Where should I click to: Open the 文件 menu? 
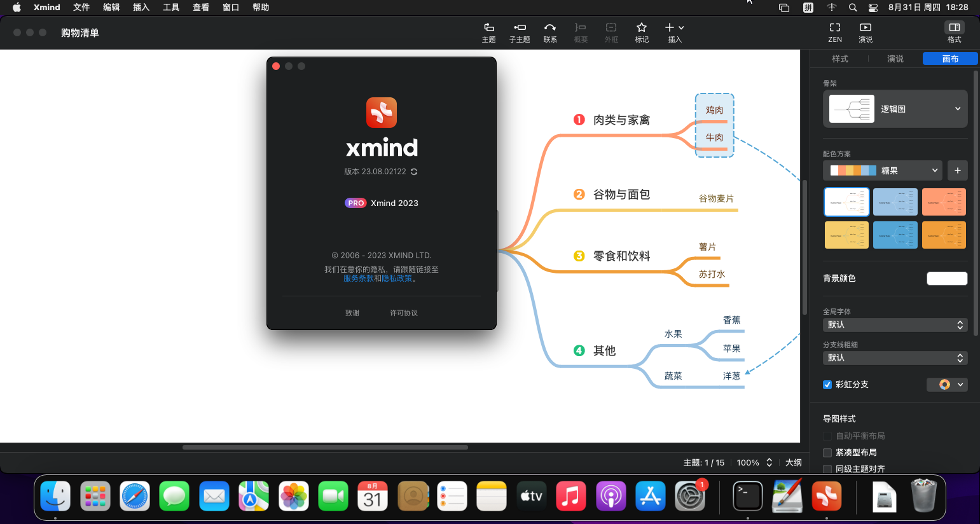81,8
